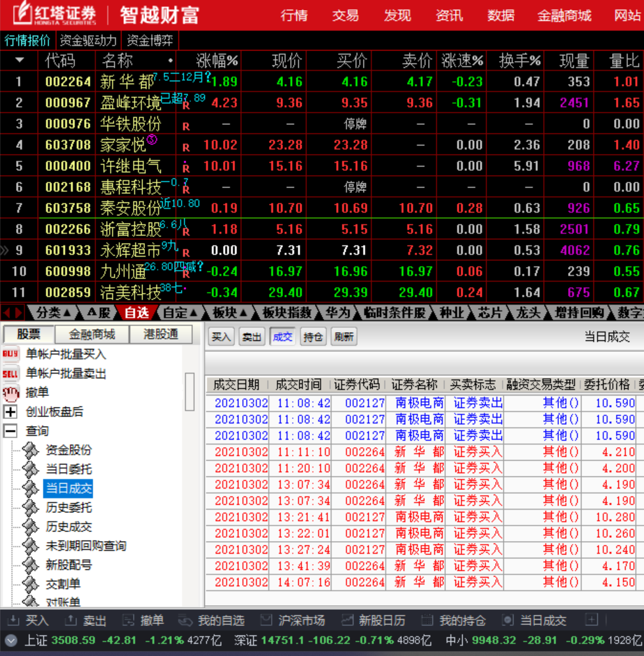Switch to the A股 market tab
644x656 pixels.
pos(99,312)
